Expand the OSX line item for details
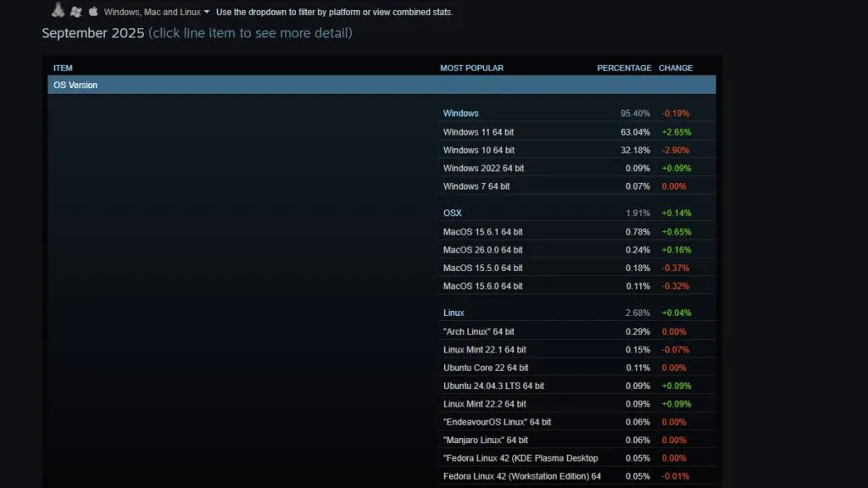Screen dimensions: 868x488 (452, 213)
